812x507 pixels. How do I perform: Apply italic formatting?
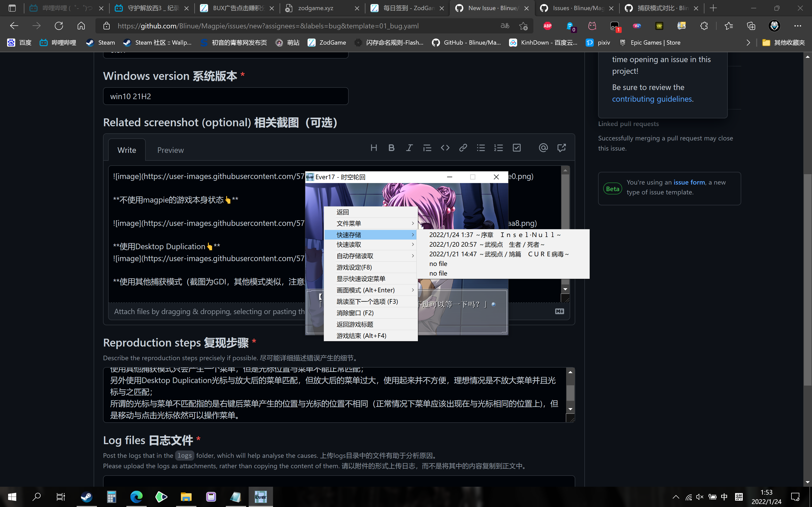point(409,148)
